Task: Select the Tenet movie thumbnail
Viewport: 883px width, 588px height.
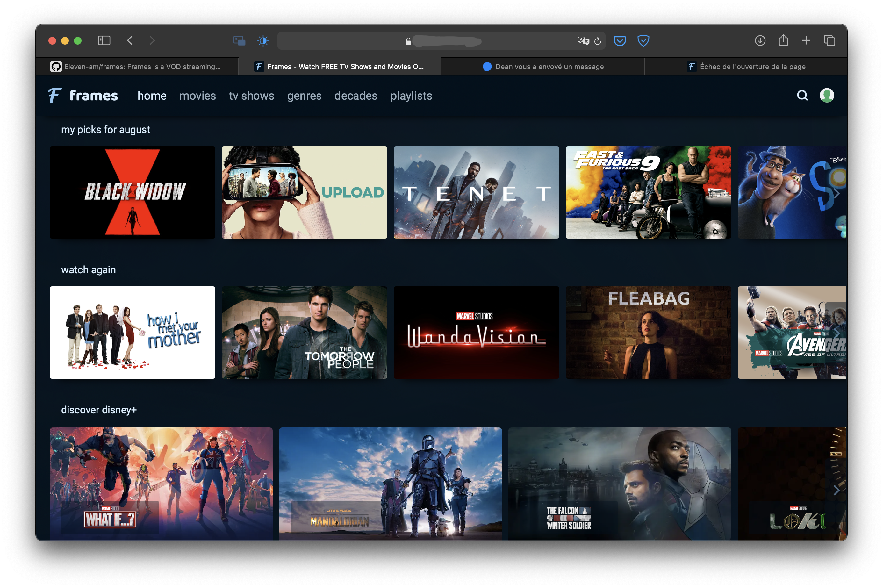Action: [476, 192]
